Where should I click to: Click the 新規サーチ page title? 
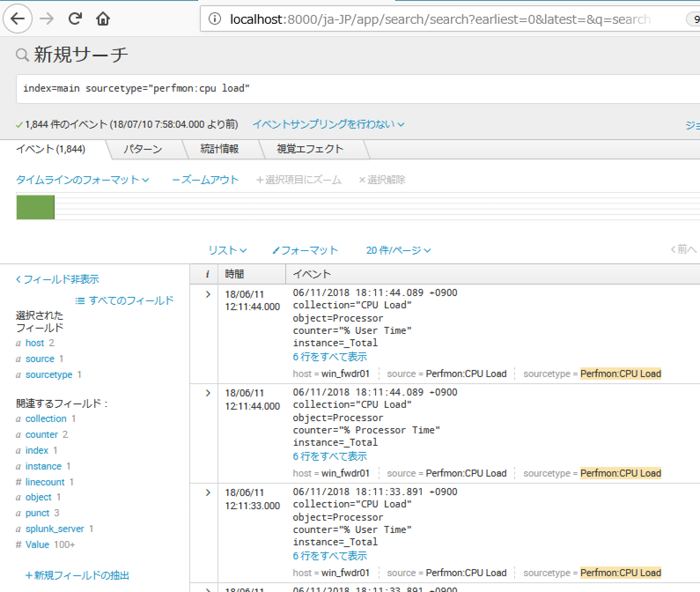coord(81,55)
